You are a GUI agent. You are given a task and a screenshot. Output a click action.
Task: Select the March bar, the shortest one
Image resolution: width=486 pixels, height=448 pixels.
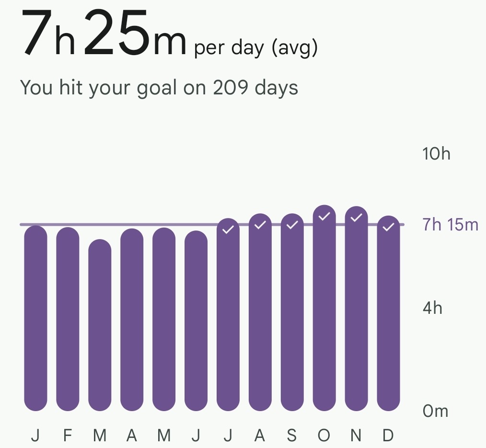(100, 326)
